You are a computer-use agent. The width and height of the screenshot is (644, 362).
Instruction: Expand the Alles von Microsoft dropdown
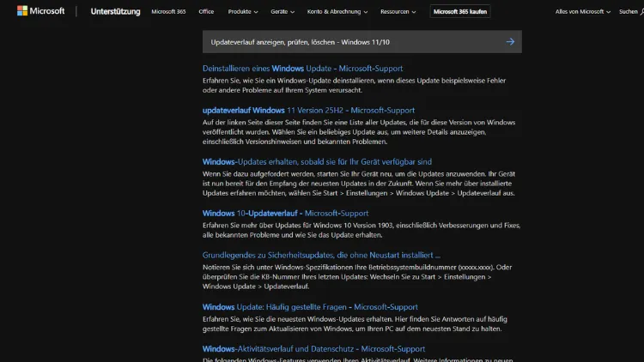582,11
